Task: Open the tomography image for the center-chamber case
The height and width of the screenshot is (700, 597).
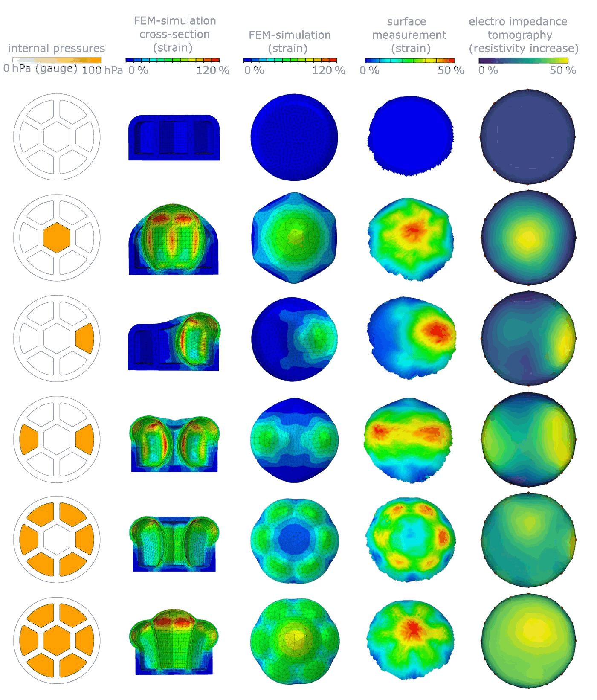Action: pos(529,237)
